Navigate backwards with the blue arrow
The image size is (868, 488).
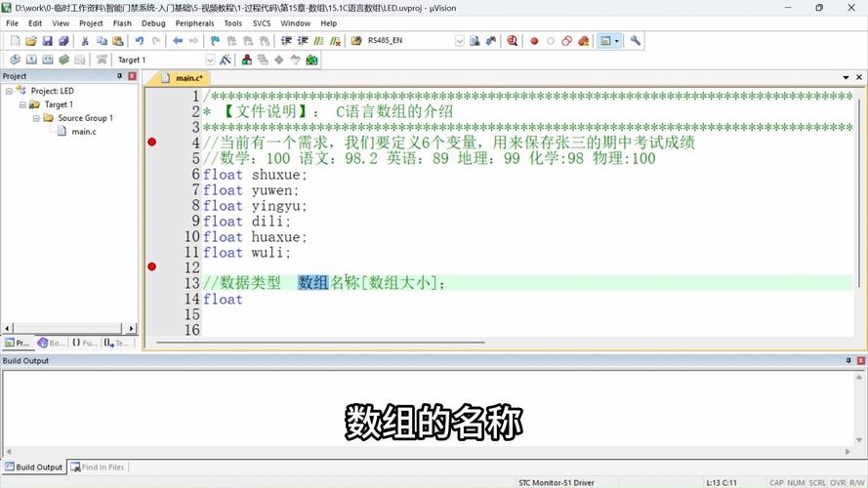178,41
